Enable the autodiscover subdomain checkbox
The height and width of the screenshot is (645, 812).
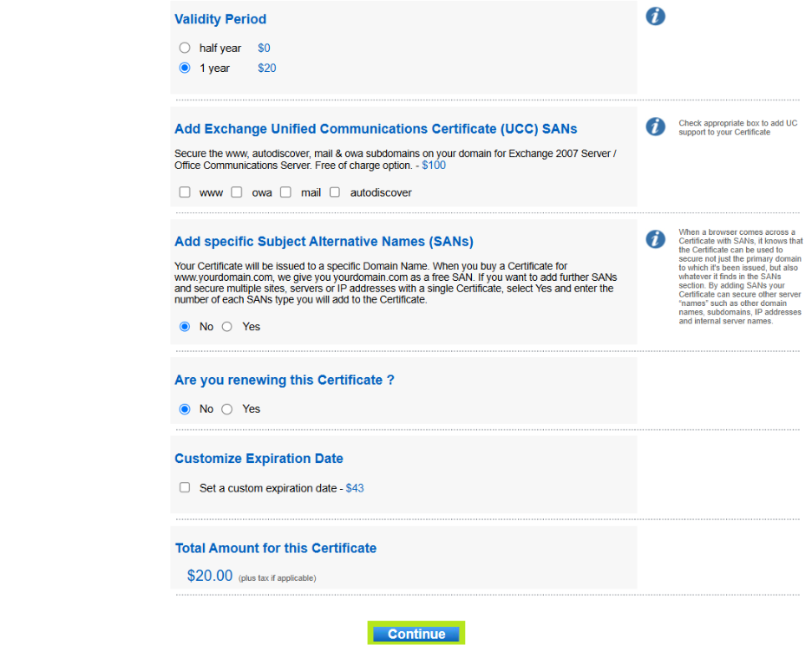(335, 192)
